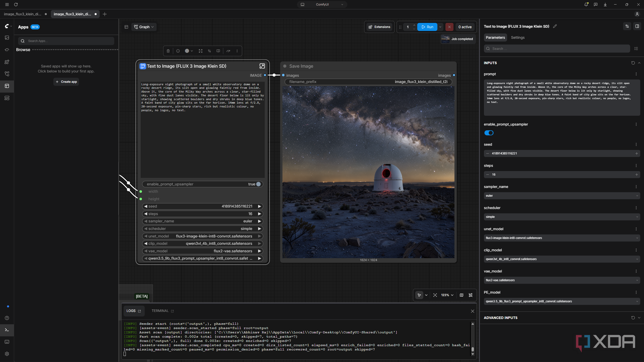Switch to TERMINAL tab in bottom panel
This screenshot has height=362, width=644.
(x=163, y=311)
